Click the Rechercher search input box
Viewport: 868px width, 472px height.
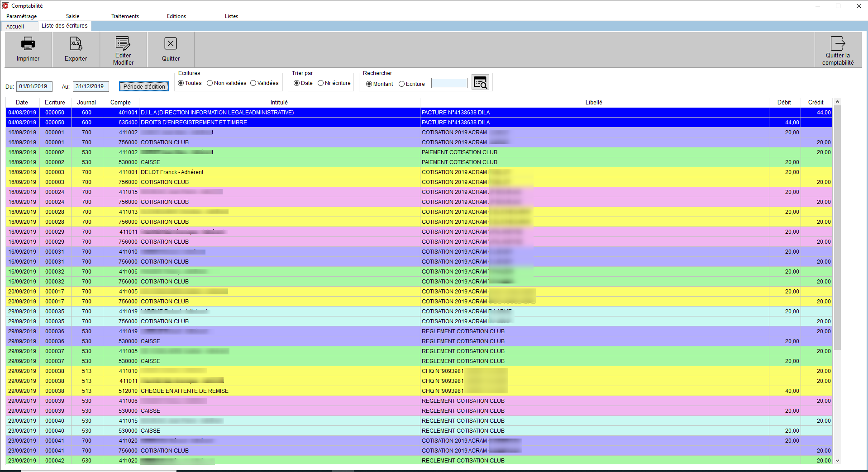click(x=449, y=83)
